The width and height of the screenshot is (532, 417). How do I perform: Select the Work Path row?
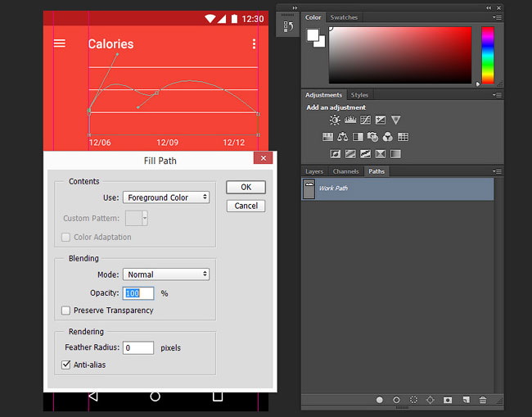(x=397, y=188)
